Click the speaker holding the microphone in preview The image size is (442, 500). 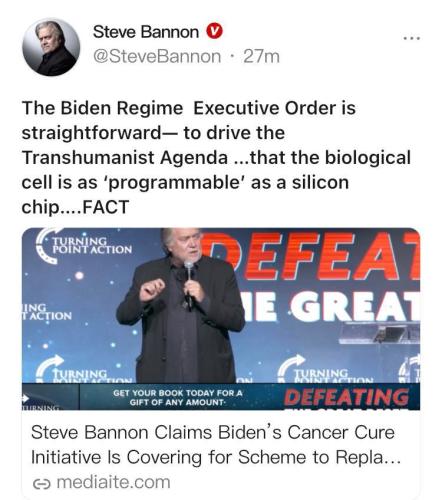tap(182, 305)
